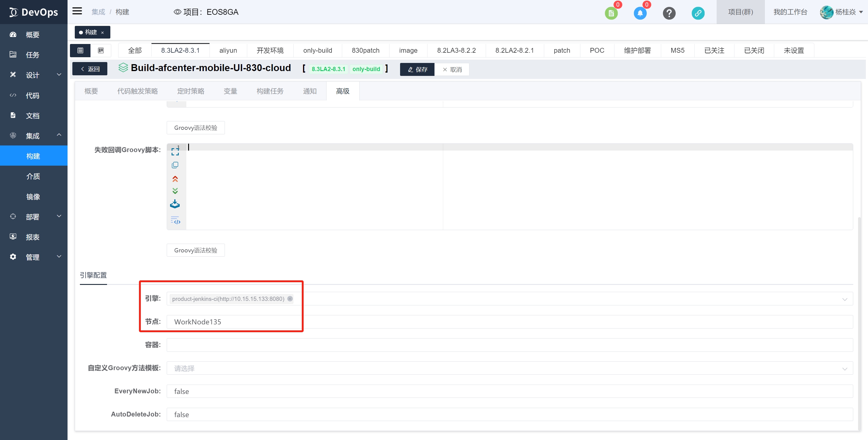The width and height of the screenshot is (868, 440).
Task: Switch to the list view mode
Action: (80, 51)
